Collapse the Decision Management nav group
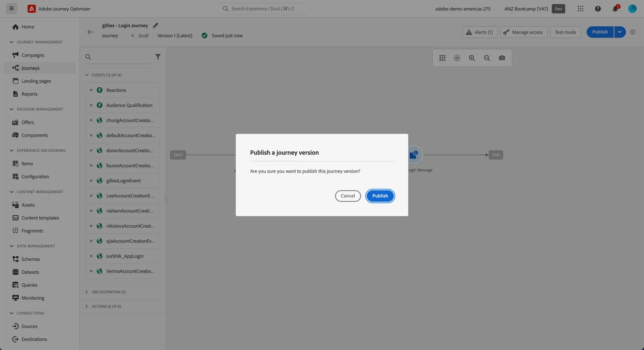 pyautogui.click(x=11, y=109)
